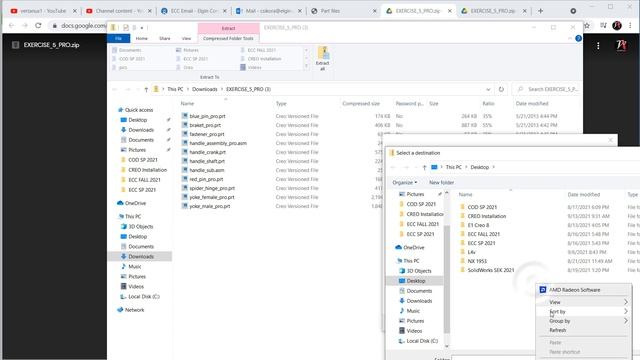Sort files by Name column header
Viewport: 640px width, 360px height.
coord(187,104)
